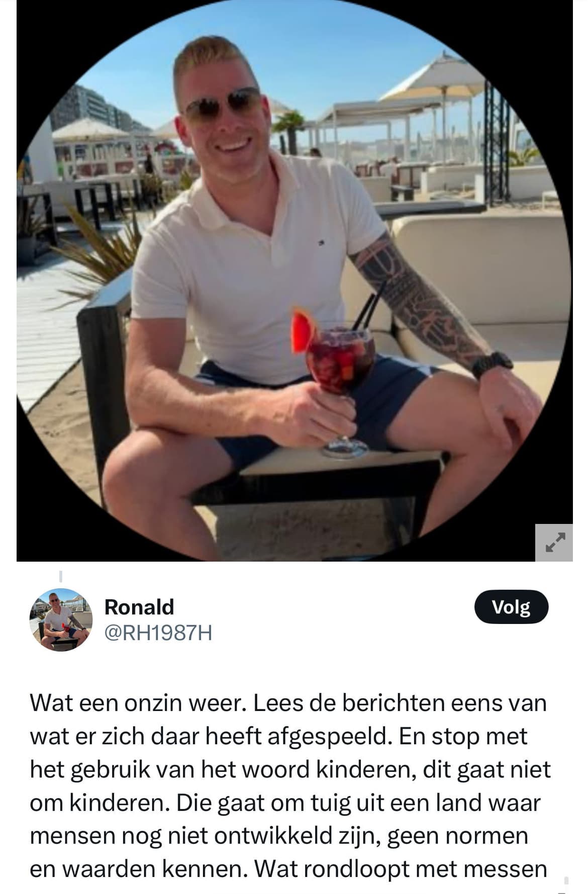588x894 pixels.
Task: Click the tweet line starting "mensen nog niet"
Action: (279, 836)
